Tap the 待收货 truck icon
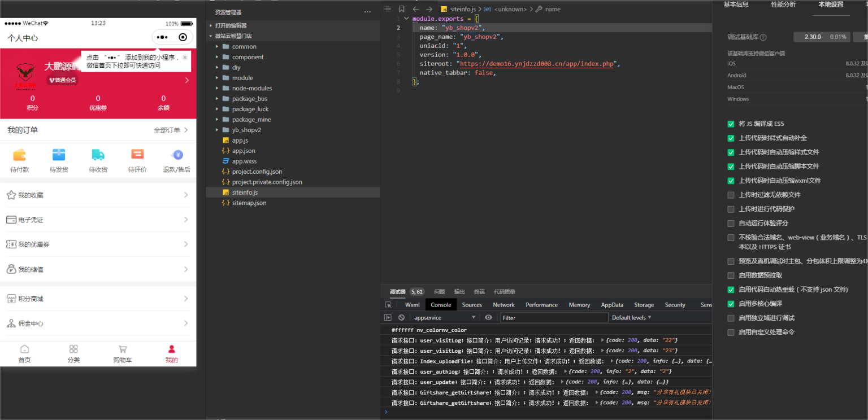Image resolution: width=868 pixels, height=420 pixels. click(x=98, y=155)
